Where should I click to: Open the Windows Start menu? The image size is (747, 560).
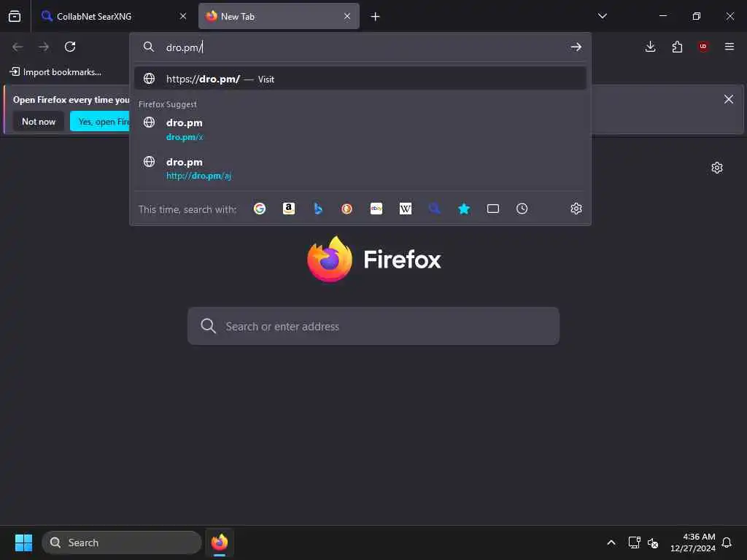pos(23,542)
